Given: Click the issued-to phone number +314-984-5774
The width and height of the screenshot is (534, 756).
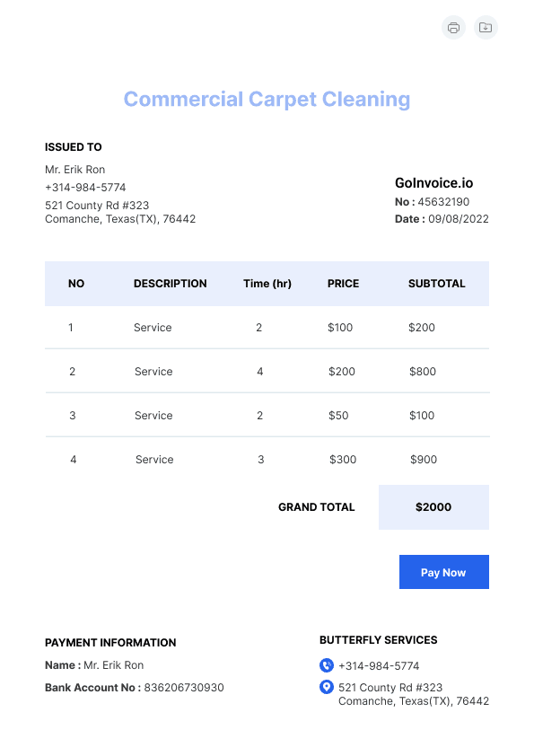Looking at the screenshot, I should [85, 188].
